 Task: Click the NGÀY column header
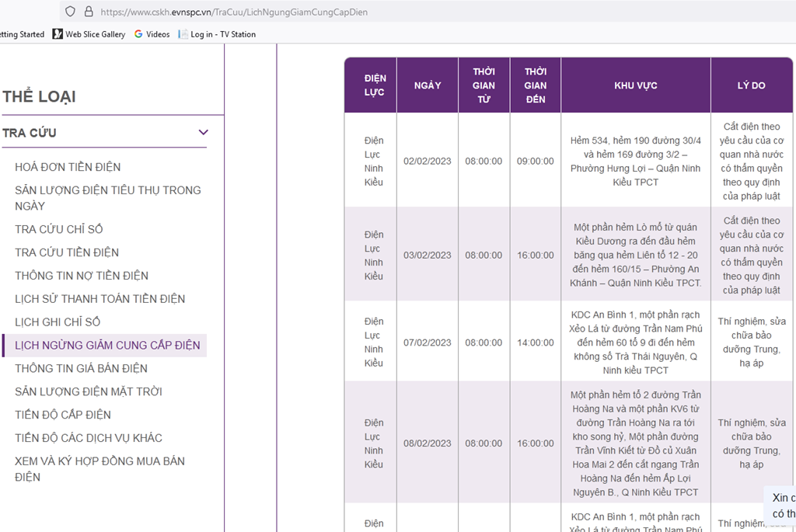coord(428,85)
